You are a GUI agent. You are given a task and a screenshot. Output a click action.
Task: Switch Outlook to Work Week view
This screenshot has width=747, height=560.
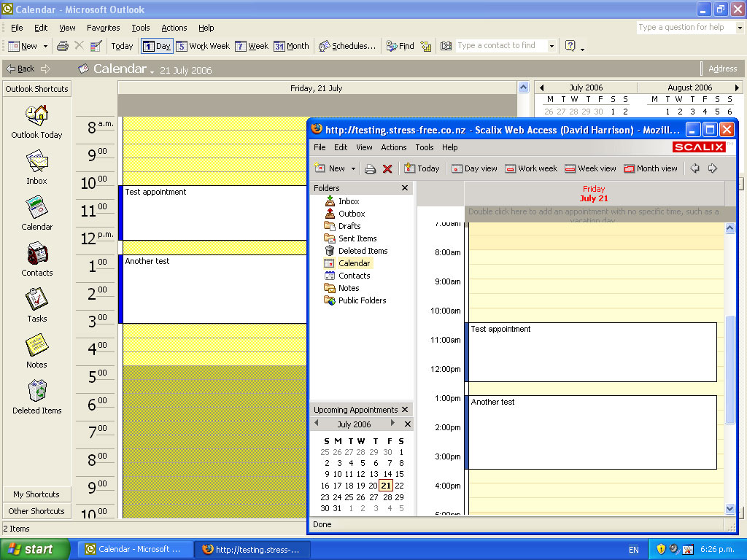click(203, 46)
